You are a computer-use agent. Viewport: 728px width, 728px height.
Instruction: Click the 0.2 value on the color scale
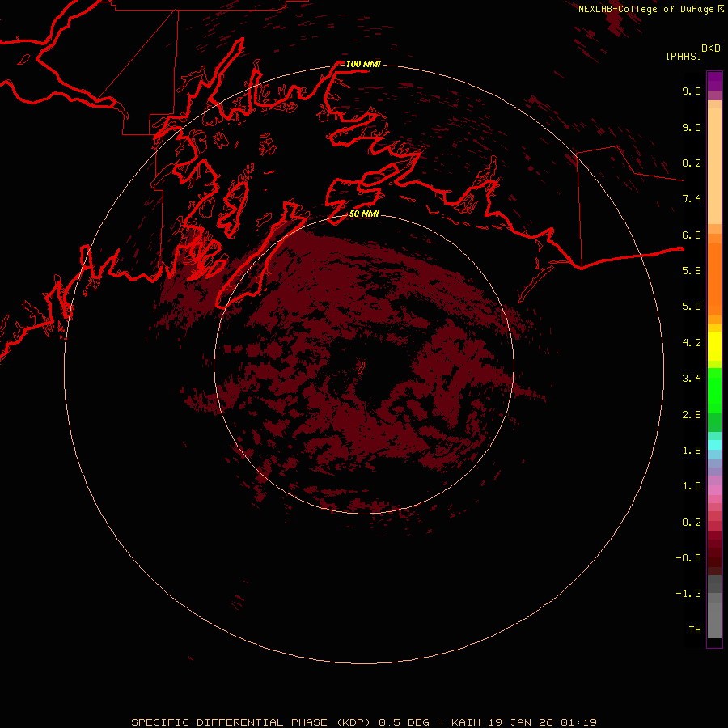tap(692, 523)
